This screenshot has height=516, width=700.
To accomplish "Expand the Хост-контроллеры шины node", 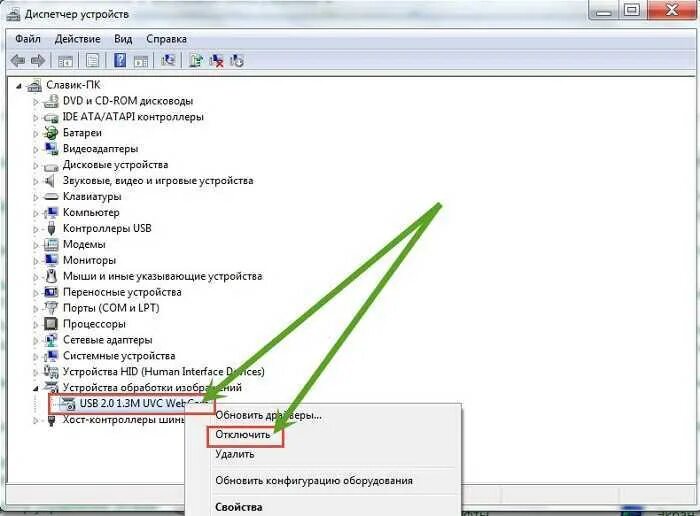I will click(36, 420).
